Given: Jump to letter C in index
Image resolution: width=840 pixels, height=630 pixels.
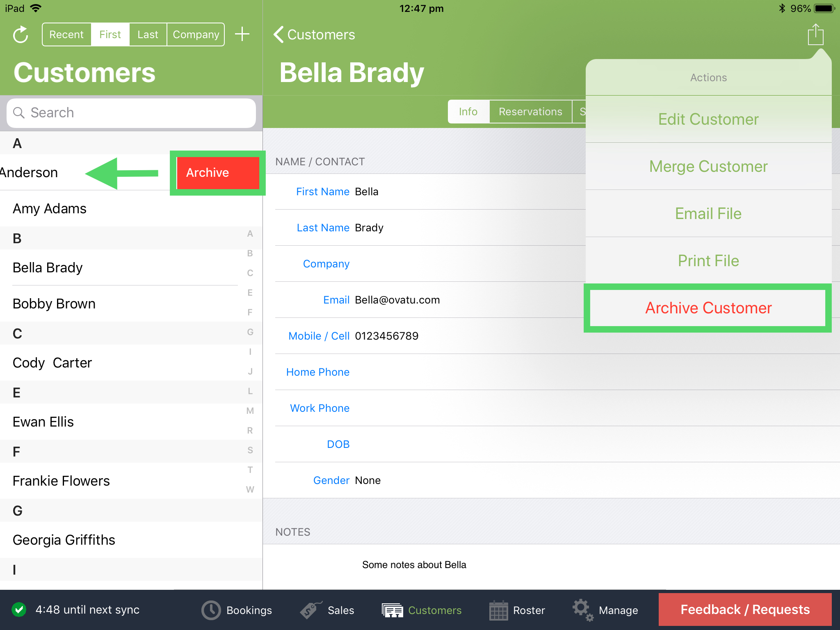Looking at the screenshot, I should point(250,273).
